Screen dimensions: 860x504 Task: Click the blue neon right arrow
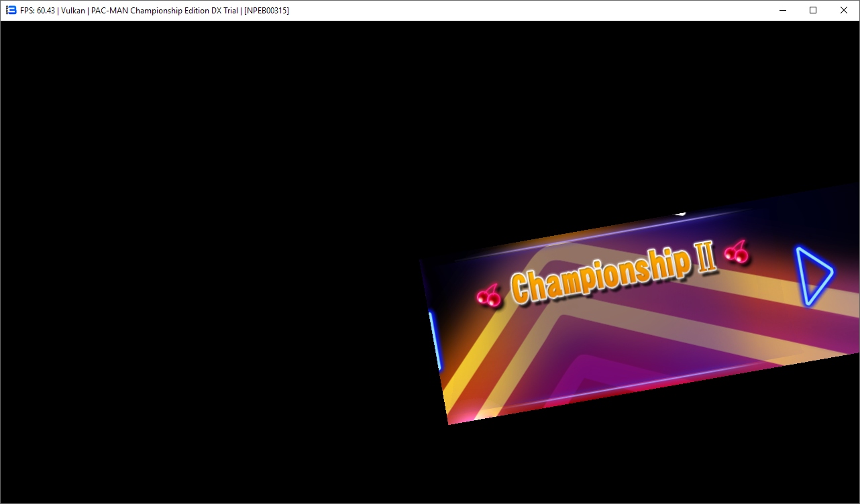click(x=813, y=276)
